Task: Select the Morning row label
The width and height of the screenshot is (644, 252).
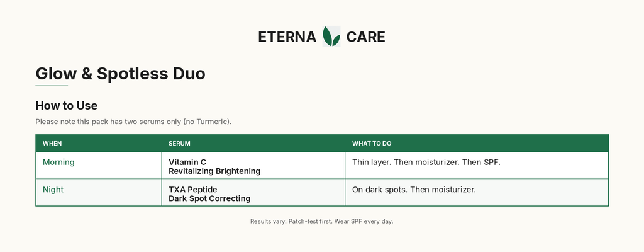Action: point(58,163)
